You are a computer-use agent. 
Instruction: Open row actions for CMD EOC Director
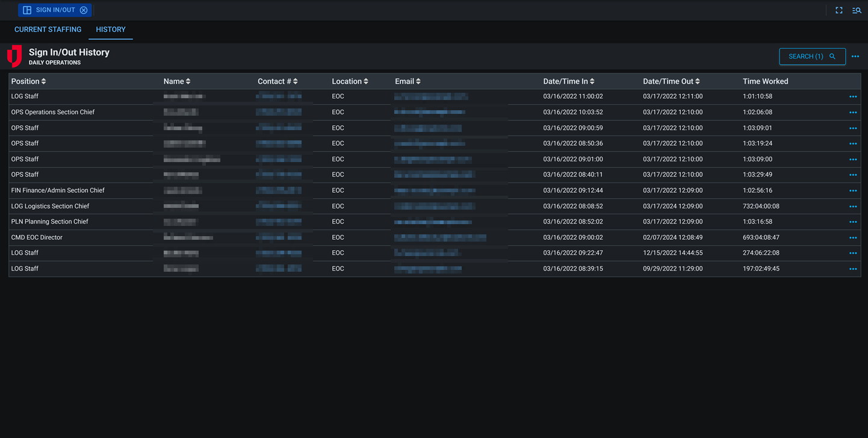click(x=852, y=238)
